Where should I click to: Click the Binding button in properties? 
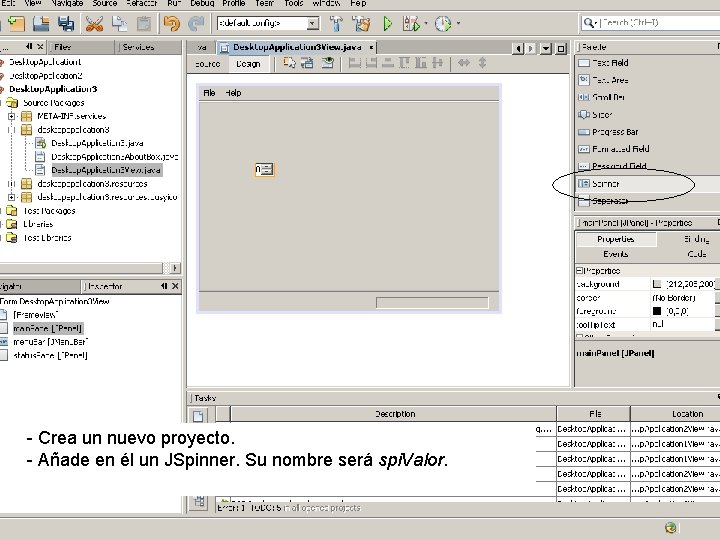(697, 239)
